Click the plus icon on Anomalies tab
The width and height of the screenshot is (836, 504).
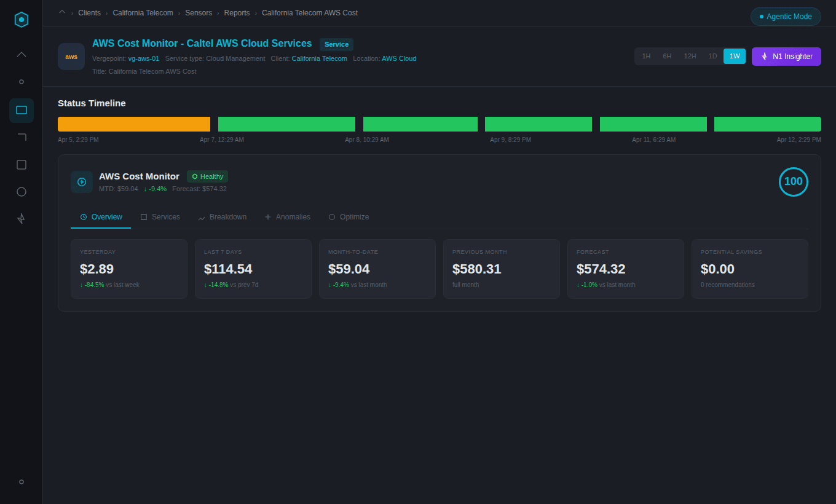pos(268,217)
